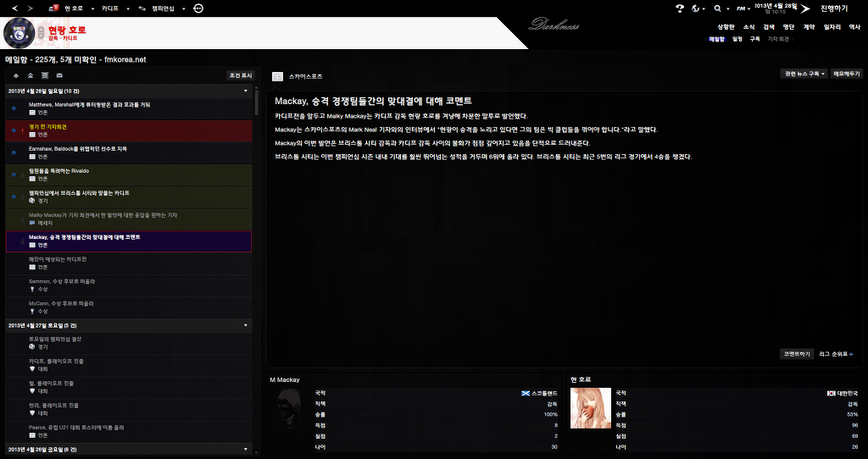Click the single up-arrow inbox toolbar icon
Image resolution: width=868 pixels, height=459 pixels.
16,75
